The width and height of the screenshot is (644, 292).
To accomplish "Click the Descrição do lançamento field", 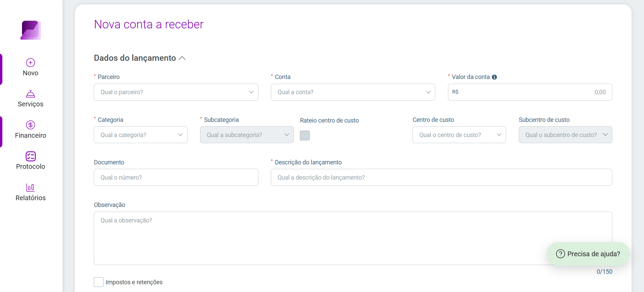I will click(442, 177).
